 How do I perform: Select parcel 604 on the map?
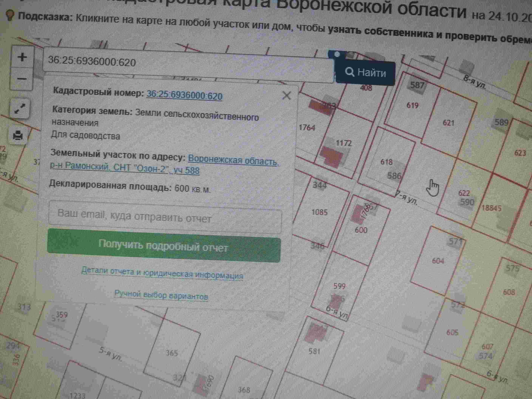click(438, 261)
